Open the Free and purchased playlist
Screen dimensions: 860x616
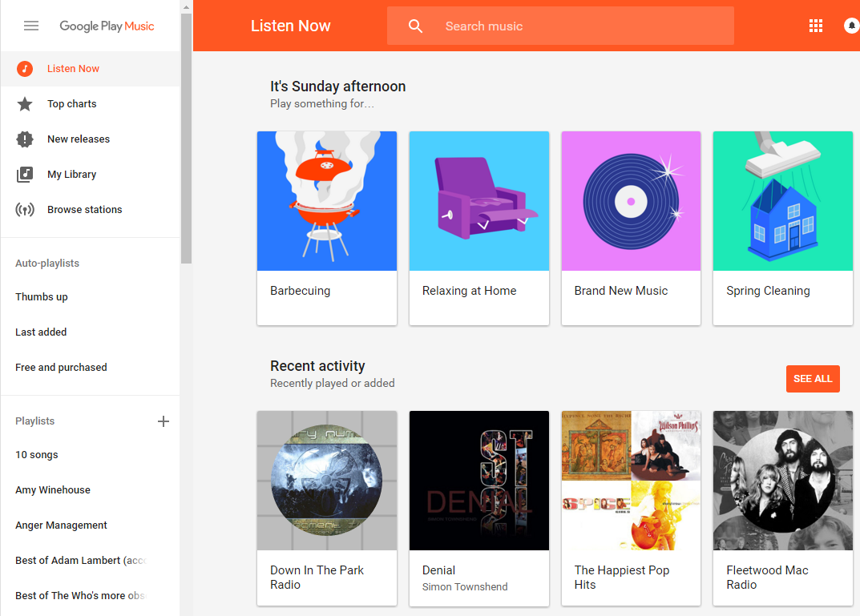[x=61, y=367]
